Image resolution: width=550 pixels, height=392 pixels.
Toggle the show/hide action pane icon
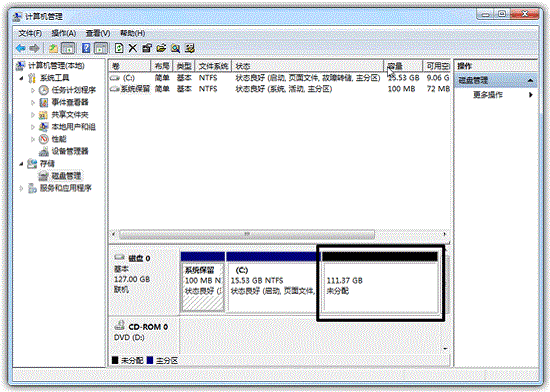(x=101, y=48)
